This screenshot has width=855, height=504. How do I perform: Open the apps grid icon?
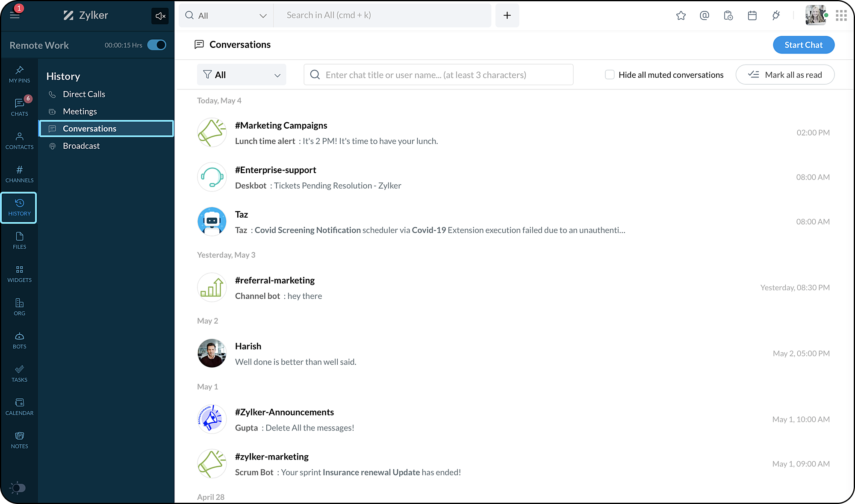point(841,16)
